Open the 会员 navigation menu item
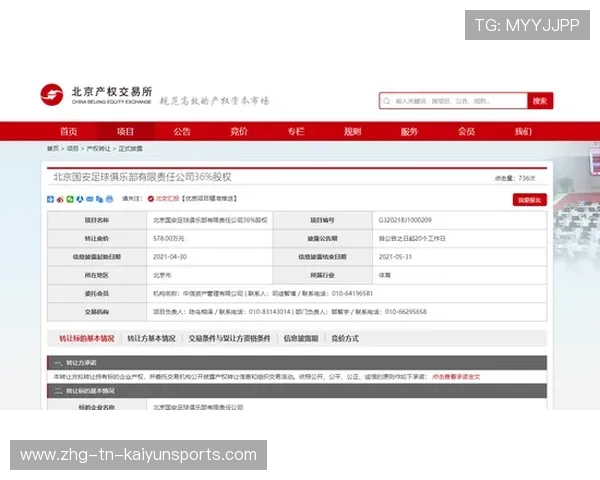This screenshot has height=480, width=600. [466, 132]
